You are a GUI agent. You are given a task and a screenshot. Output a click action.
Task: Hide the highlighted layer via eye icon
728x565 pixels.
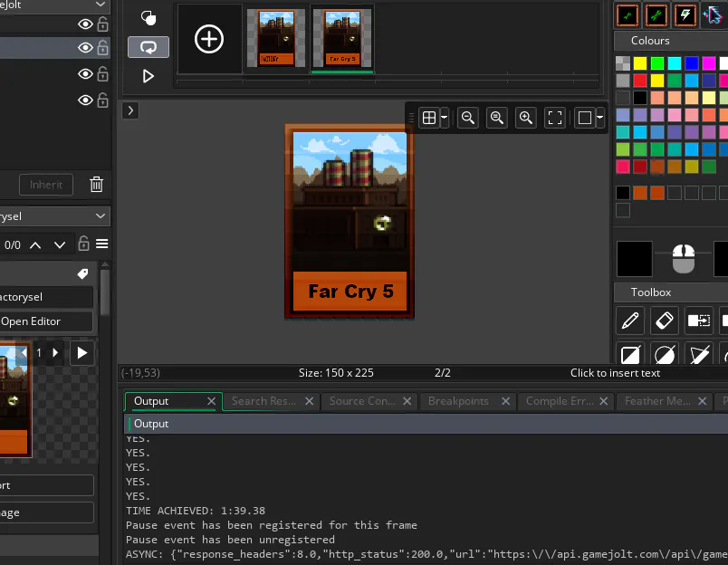pos(85,48)
